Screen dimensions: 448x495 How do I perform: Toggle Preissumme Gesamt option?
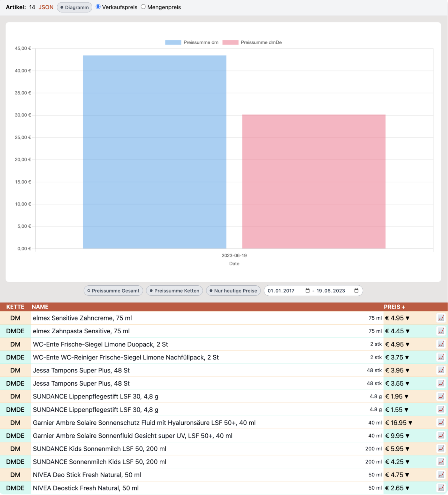[x=113, y=291]
